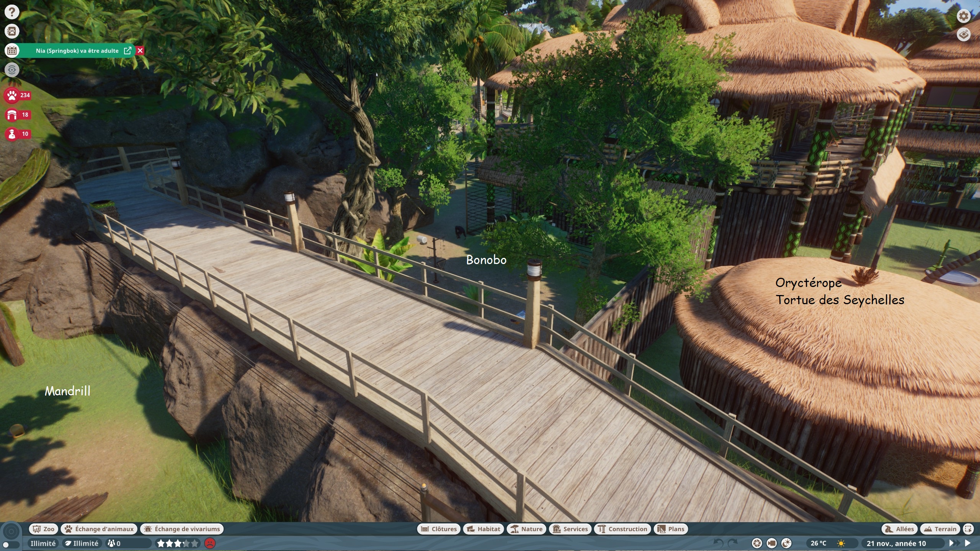
Task: Open the Terrain editing tool
Action: tap(940, 529)
